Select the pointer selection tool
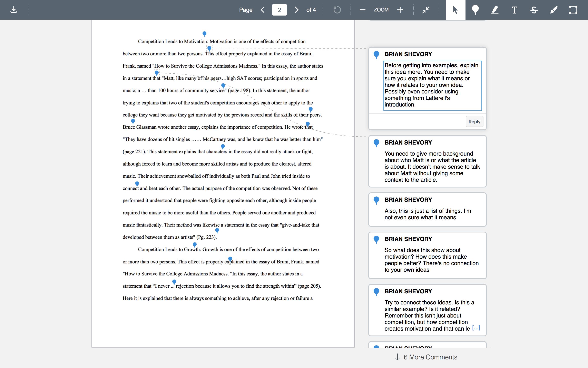This screenshot has height=368, width=588. coord(455,10)
